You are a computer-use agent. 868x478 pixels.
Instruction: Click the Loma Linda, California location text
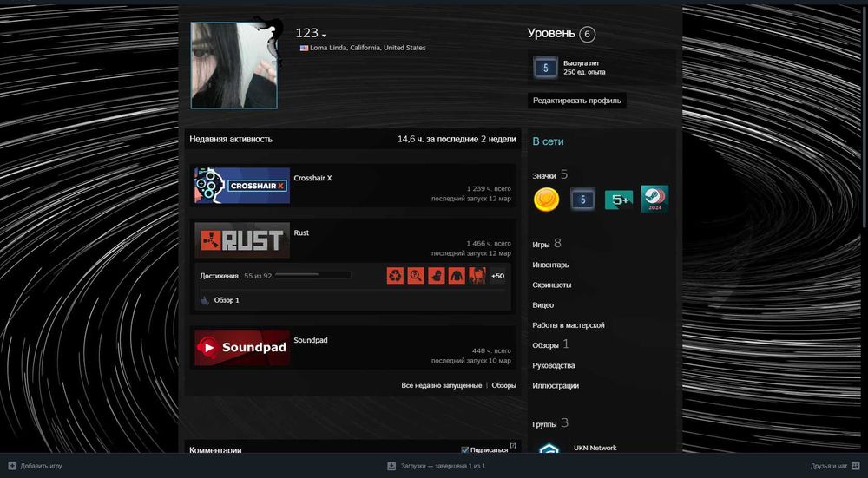[367, 48]
